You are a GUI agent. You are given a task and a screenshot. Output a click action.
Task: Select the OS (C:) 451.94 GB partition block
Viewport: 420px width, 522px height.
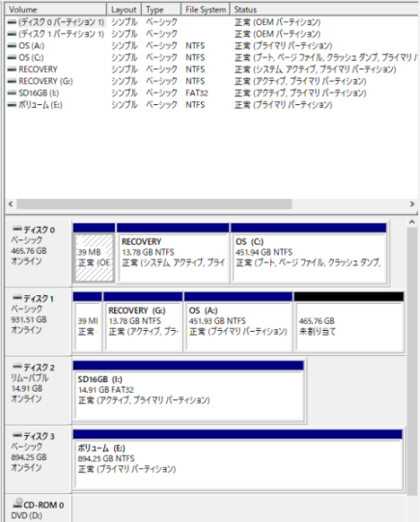[308, 253]
